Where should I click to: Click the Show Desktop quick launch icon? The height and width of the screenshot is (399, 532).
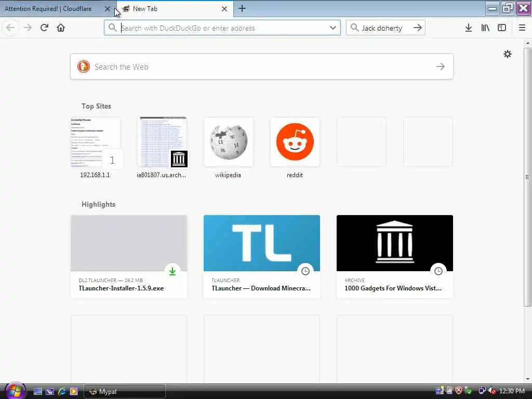(x=37, y=392)
